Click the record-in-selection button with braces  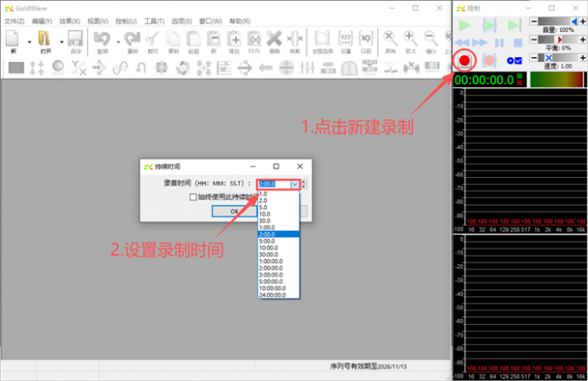489,60
